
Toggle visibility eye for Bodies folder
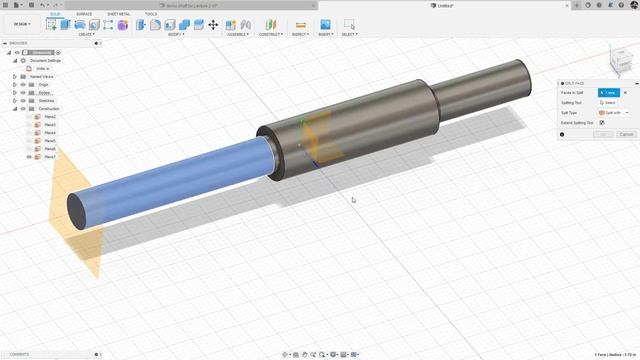tap(23, 93)
